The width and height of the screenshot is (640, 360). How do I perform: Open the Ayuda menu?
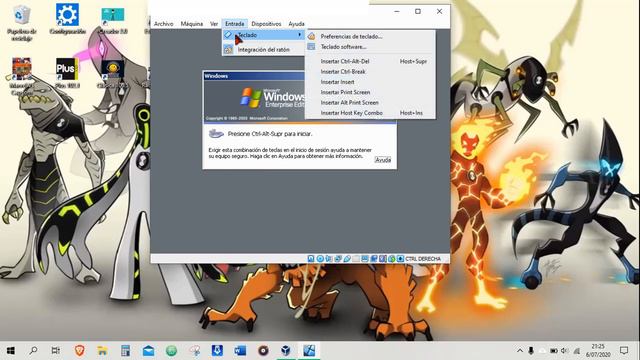(x=296, y=24)
